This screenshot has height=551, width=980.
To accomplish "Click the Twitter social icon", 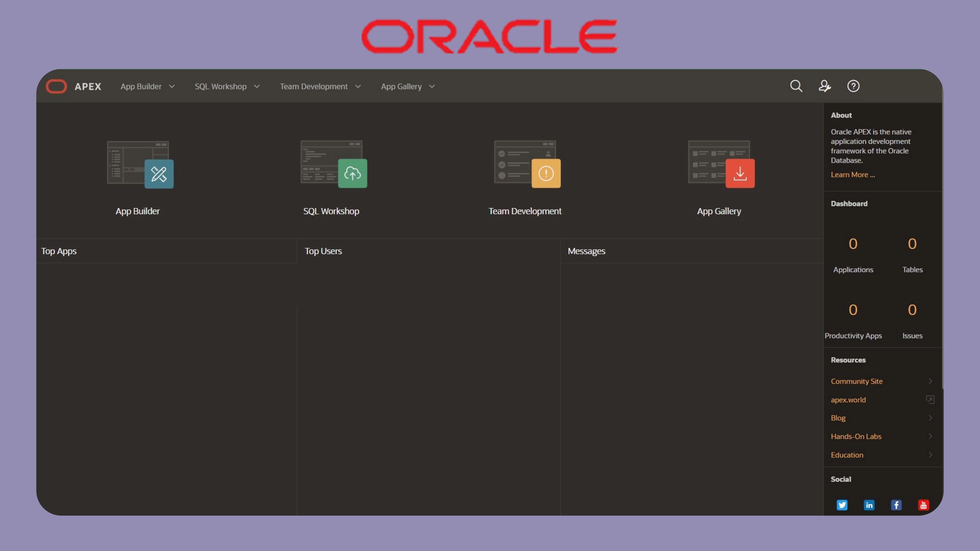I will [x=842, y=505].
